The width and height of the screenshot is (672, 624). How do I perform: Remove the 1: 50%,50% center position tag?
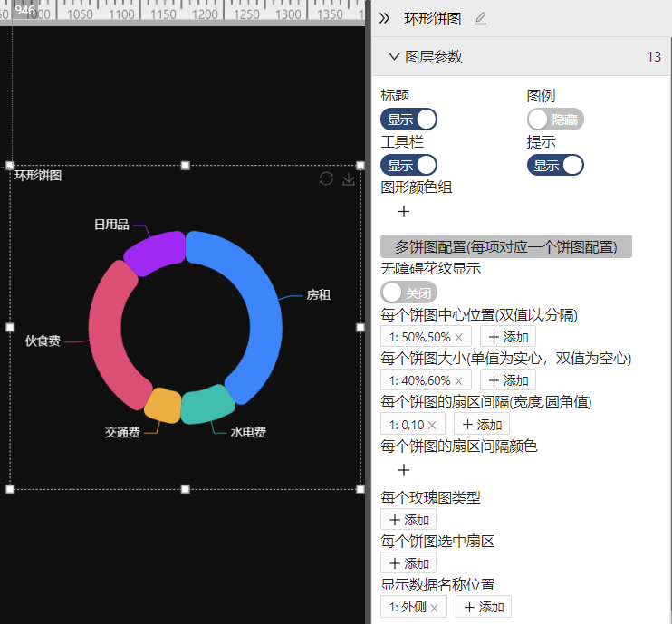pos(458,337)
